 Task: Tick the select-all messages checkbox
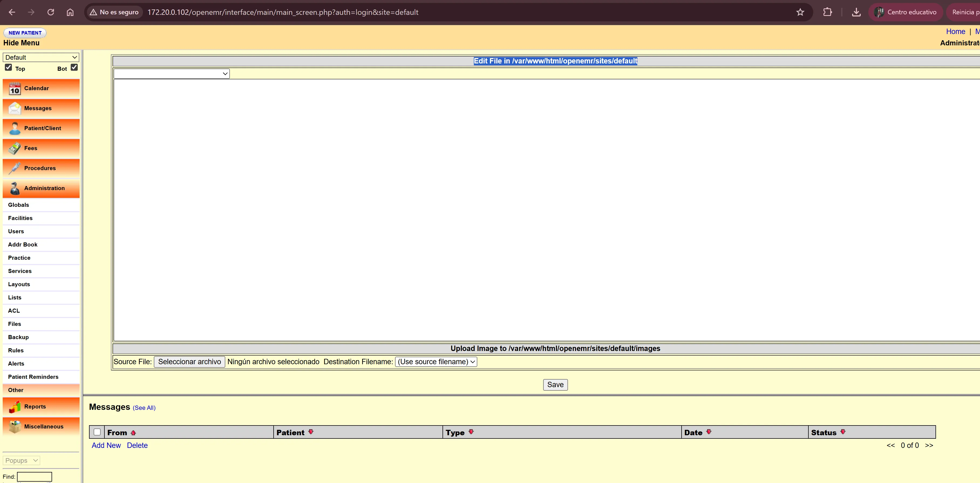[x=97, y=432]
